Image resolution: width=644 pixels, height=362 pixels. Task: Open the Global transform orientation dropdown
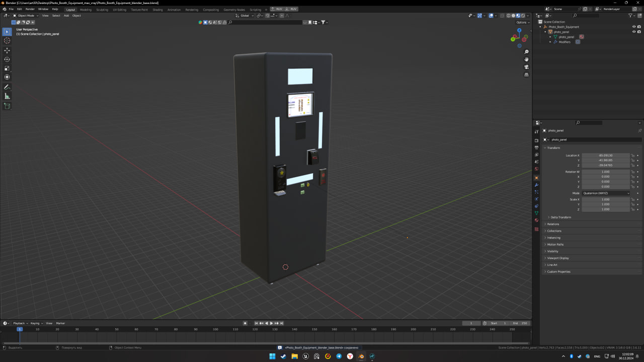point(246,16)
